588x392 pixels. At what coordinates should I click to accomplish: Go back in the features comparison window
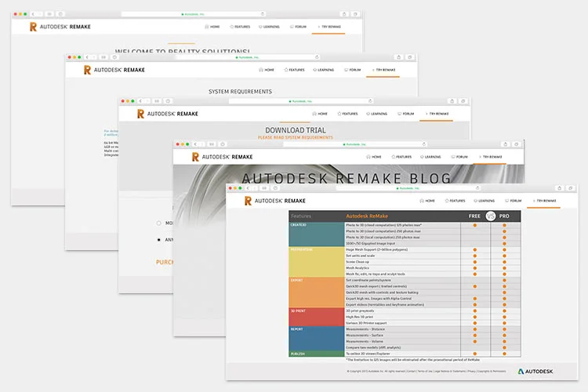(x=248, y=188)
